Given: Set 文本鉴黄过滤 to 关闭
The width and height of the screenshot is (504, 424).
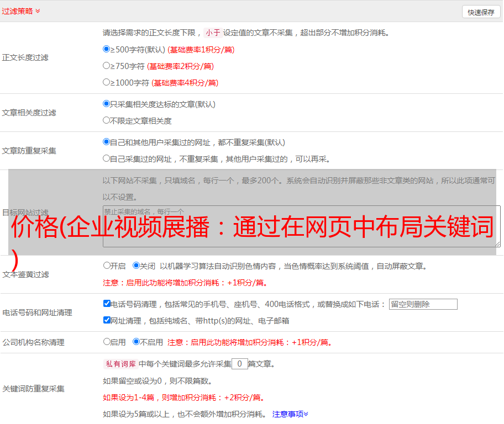Looking at the screenshot, I should click(x=136, y=266).
